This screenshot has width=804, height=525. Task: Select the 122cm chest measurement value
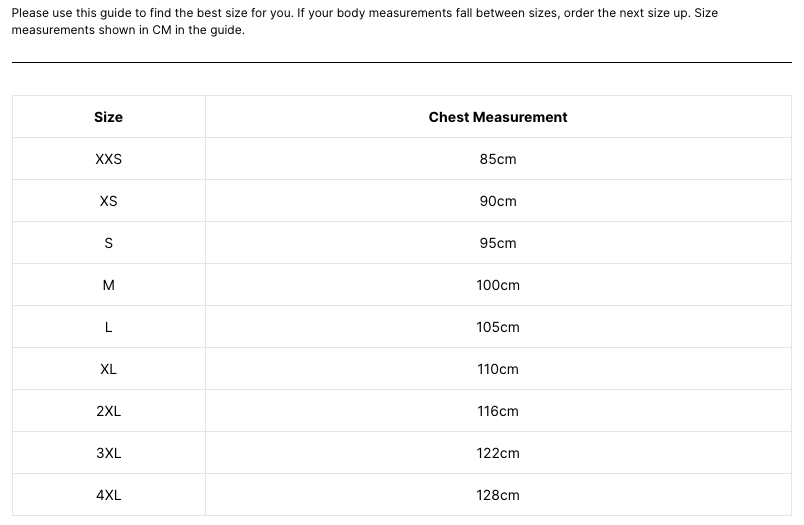pos(498,453)
